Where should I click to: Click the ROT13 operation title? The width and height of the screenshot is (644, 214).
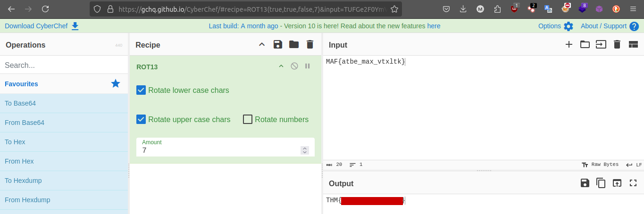pos(147,67)
